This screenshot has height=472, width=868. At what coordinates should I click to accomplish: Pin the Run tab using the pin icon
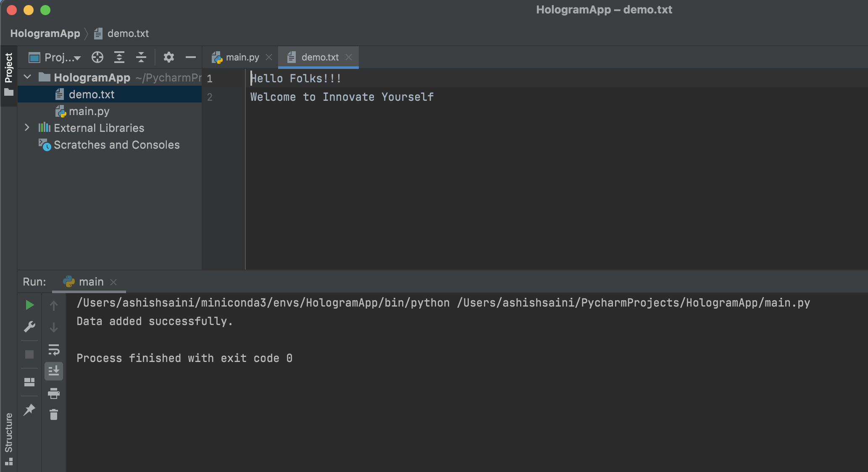tap(29, 409)
